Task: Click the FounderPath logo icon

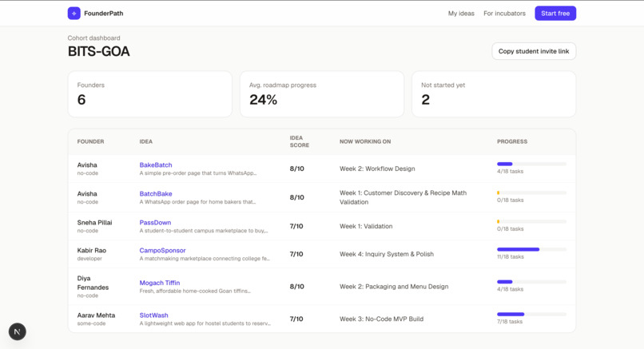Action: coord(74,13)
